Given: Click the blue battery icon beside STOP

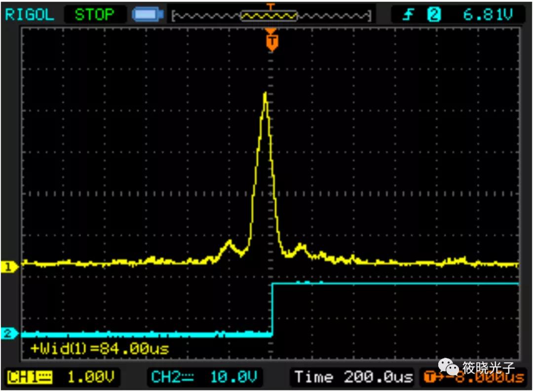Looking at the screenshot, I should coord(148,15).
